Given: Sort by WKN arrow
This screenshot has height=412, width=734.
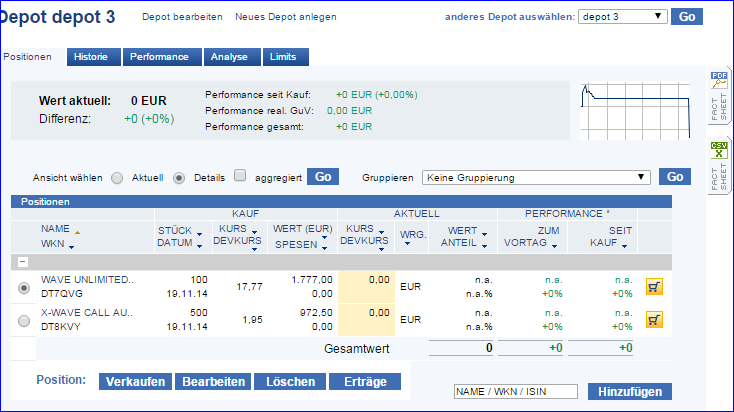Looking at the screenshot, I should click(71, 247).
